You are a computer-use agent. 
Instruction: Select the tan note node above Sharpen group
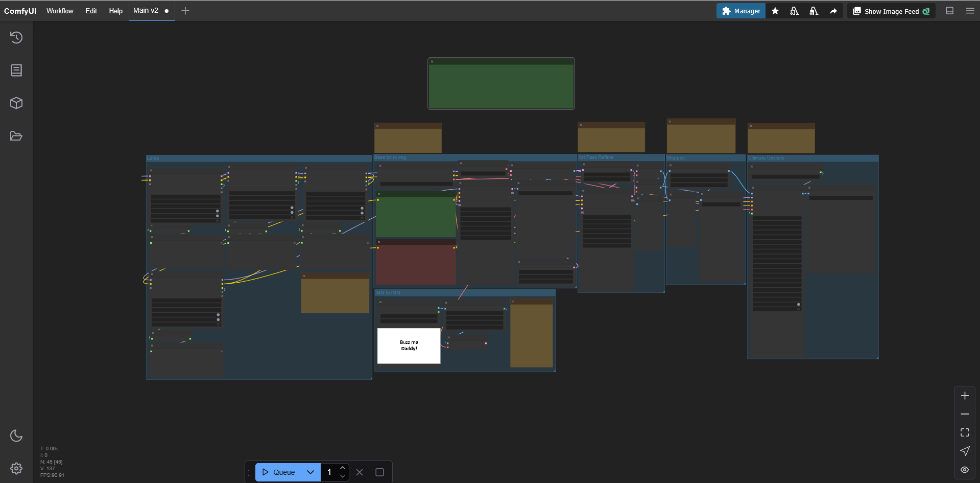click(701, 136)
